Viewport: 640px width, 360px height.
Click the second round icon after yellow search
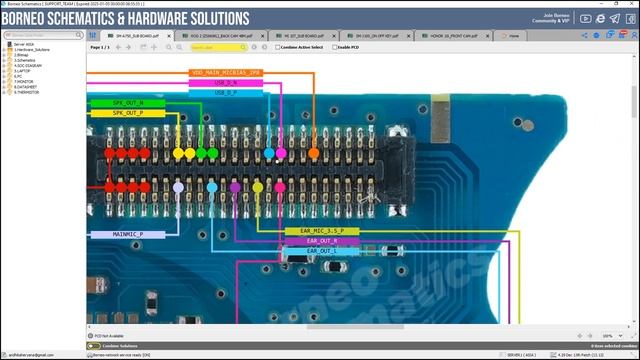click(x=264, y=47)
